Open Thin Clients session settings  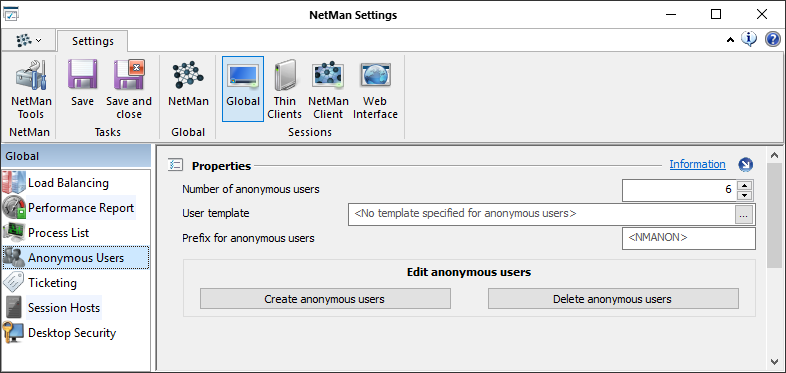pyautogui.click(x=284, y=90)
